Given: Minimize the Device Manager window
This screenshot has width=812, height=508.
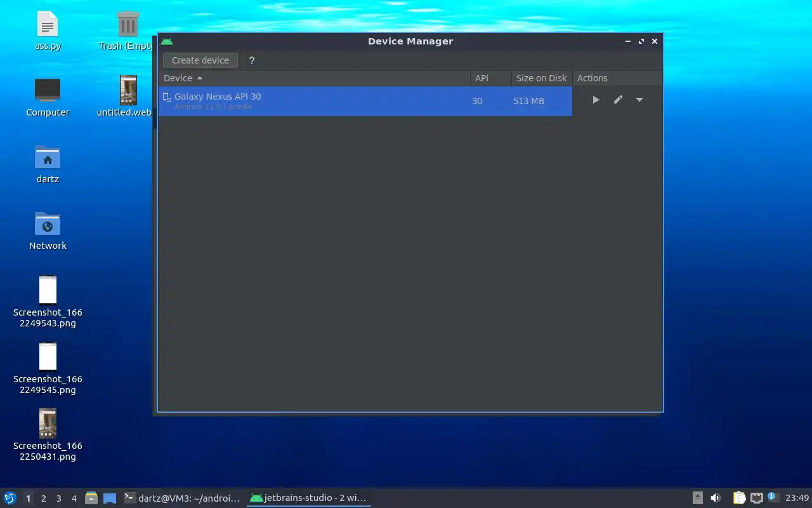Looking at the screenshot, I should (628, 41).
